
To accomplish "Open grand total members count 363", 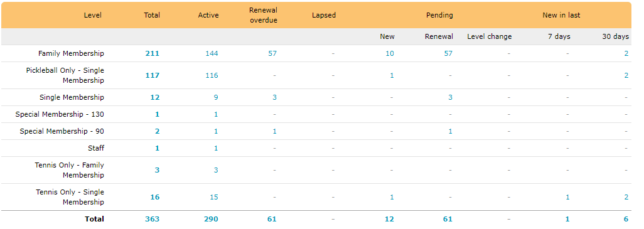I will [152, 219].
